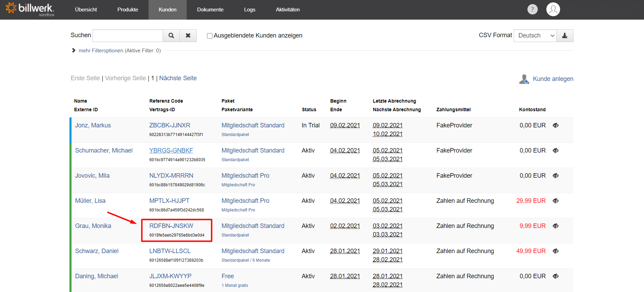The width and height of the screenshot is (644, 292).
Task: Hide customer Jovovic, Mila eye icon
Action: [x=556, y=176]
